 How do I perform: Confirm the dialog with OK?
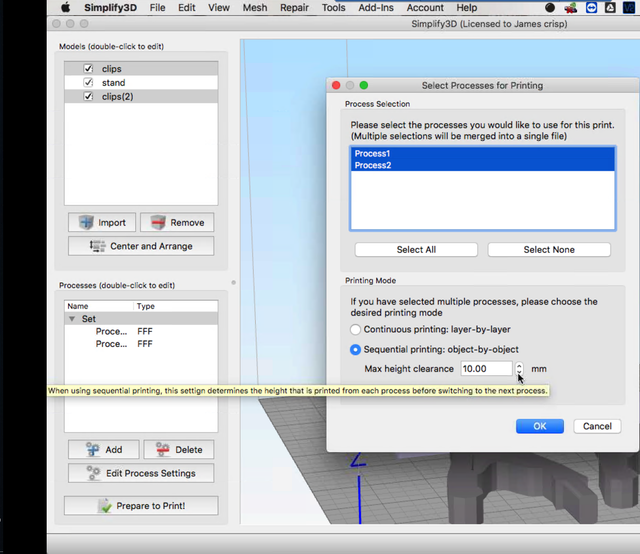click(540, 426)
